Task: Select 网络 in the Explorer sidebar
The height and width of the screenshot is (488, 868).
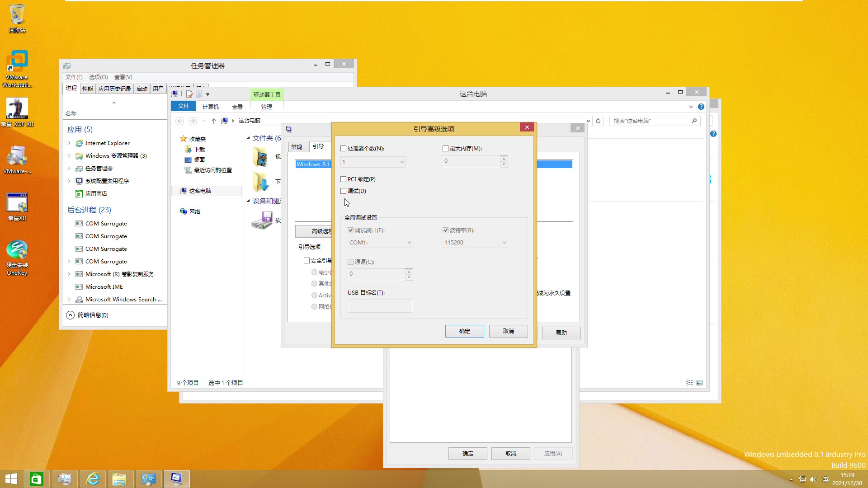Action: coord(194,211)
